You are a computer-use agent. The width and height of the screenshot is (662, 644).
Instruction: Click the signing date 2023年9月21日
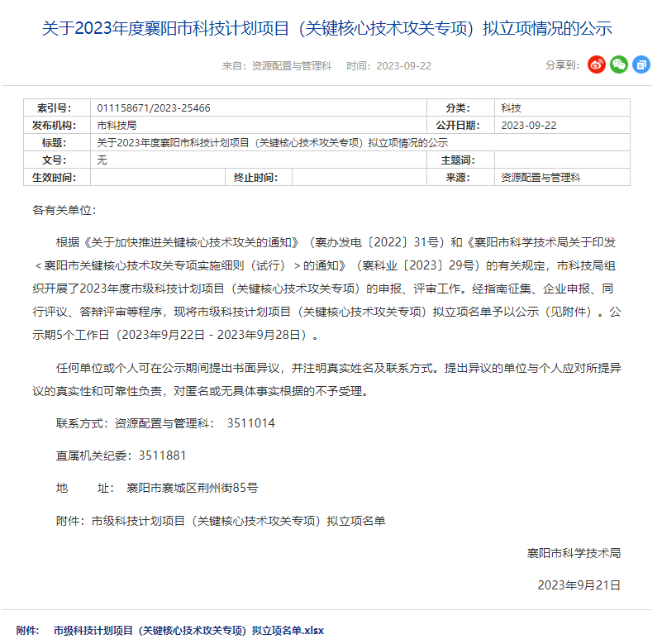click(x=579, y=585)
